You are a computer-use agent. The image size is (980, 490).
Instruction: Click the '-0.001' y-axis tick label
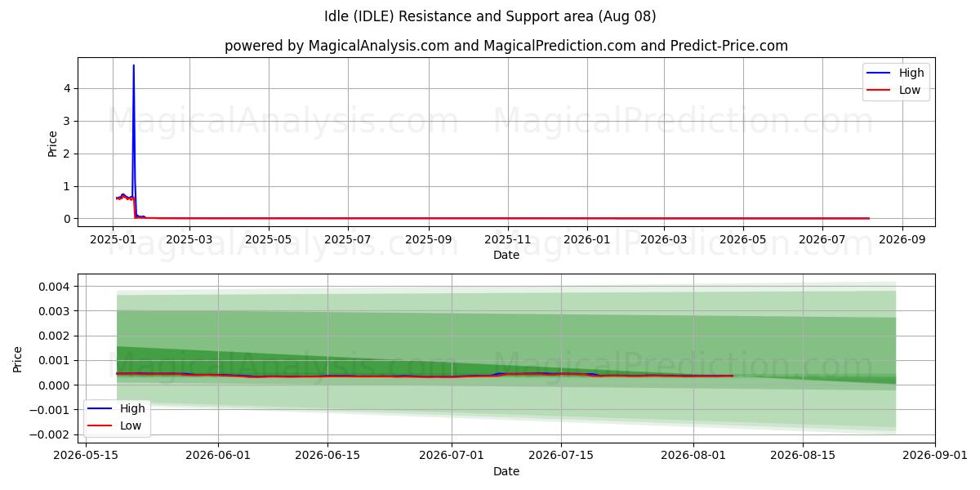coord(51,409)
